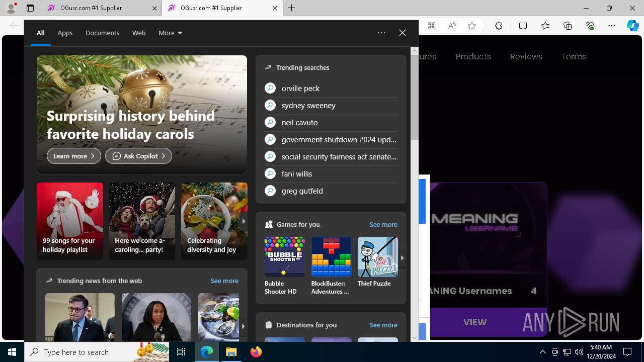Viewport: 644px width, 362px height.
Task: Open the notification center
Action: 627,352
